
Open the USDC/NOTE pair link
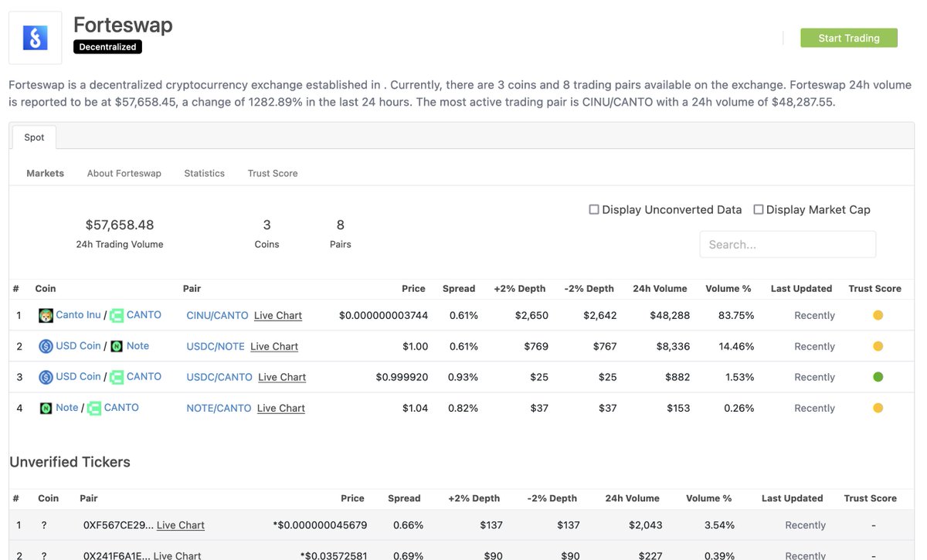pyautogui.click(x=216, y=346)
